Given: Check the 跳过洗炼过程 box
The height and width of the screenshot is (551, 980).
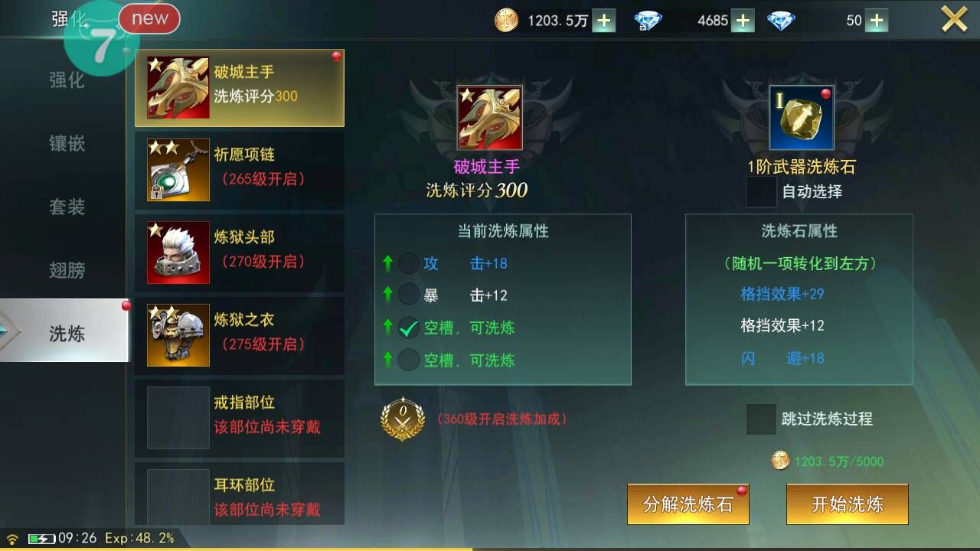Looking at the screenshot, I should click(762, 419).
